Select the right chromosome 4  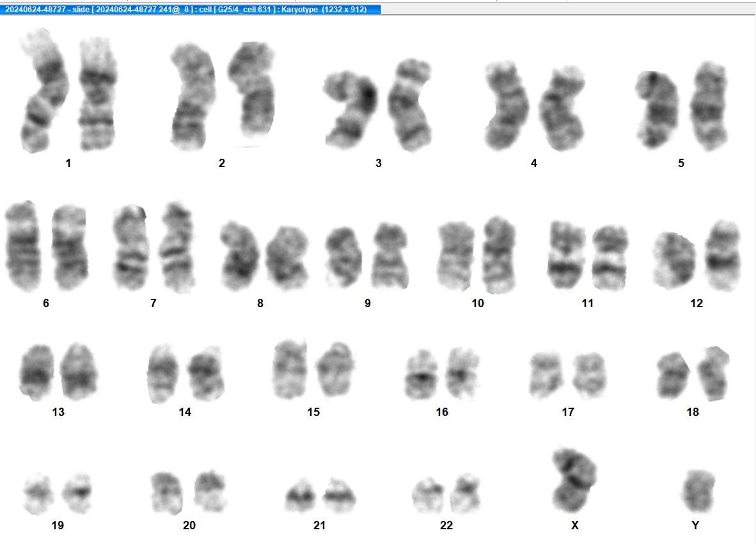(562, 109)
